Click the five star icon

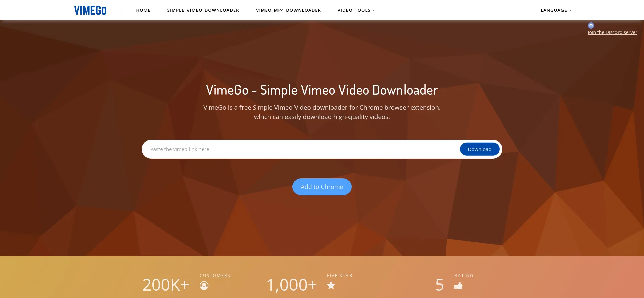[331, 285]
